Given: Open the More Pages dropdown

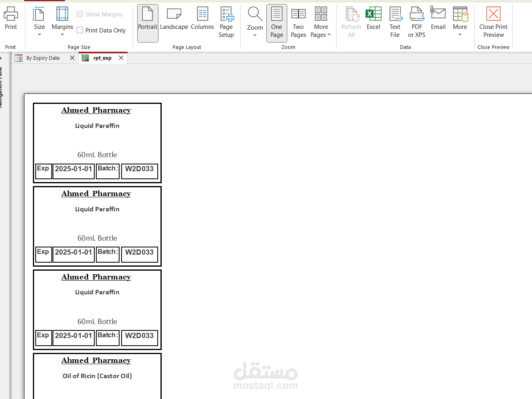Looking at the screenshot, I should pyautogui.click(x=321, y=23).
